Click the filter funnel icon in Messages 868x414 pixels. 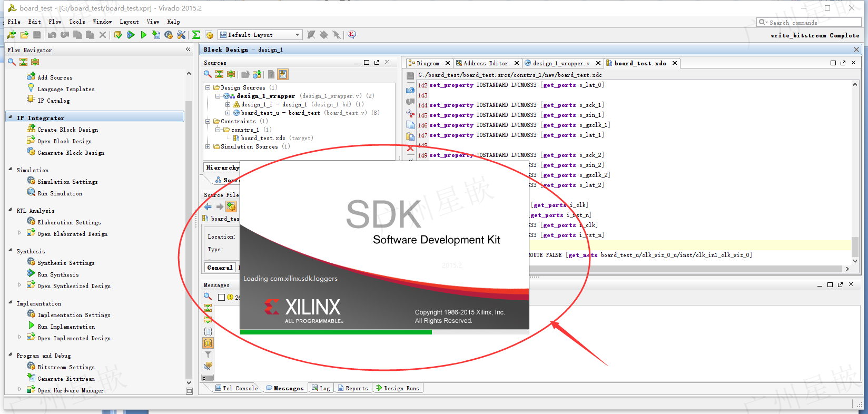(x=208, y=354)
